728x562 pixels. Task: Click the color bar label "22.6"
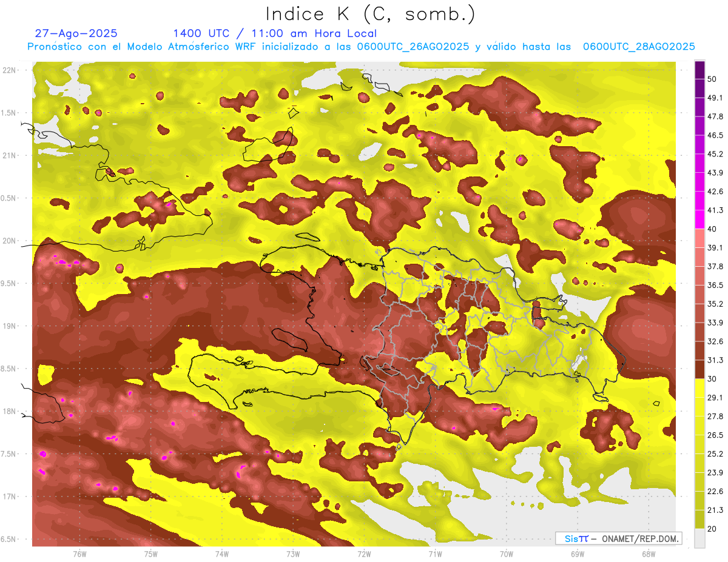pyautogui.click(x=715, y=492)
